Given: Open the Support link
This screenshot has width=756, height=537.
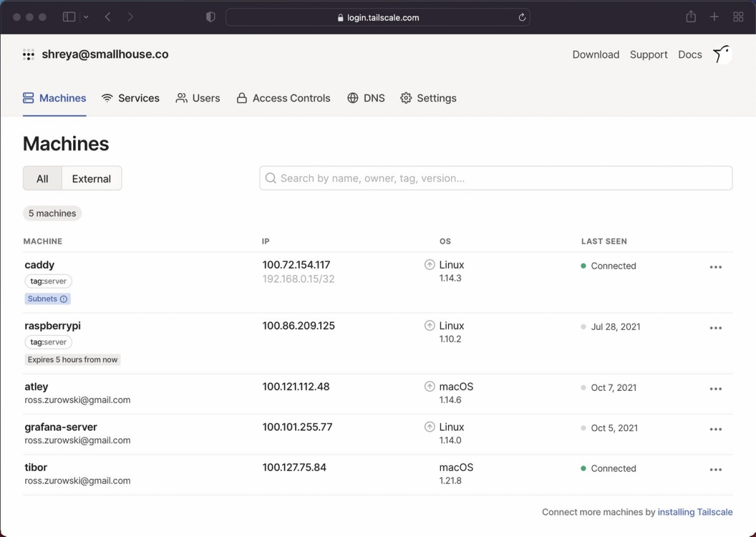Looking at the screenshot, I should click(x=649, y=55).
